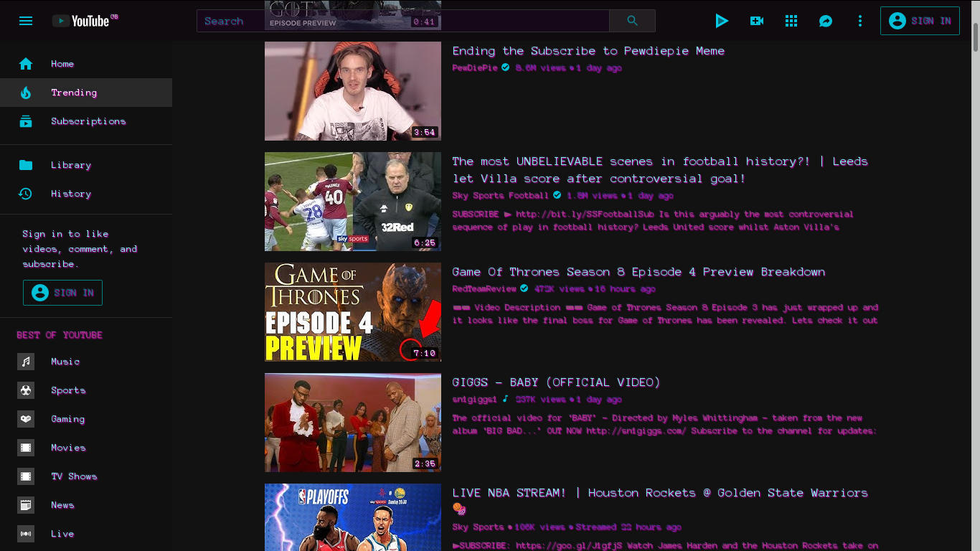Click the Home house icon
Image resolution: width=980 pixels, height=551 pixels.
[x=26, y=64]
